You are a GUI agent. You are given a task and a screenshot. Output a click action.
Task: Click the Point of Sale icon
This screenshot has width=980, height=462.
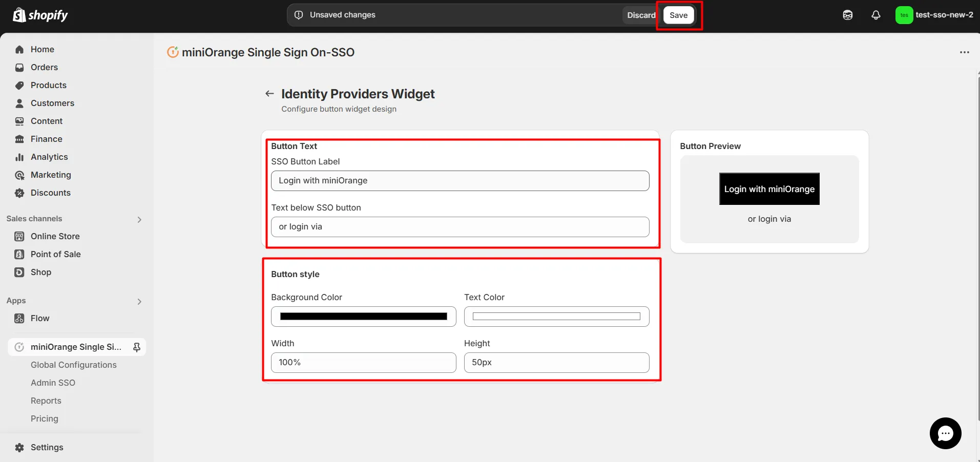(19, 255)
